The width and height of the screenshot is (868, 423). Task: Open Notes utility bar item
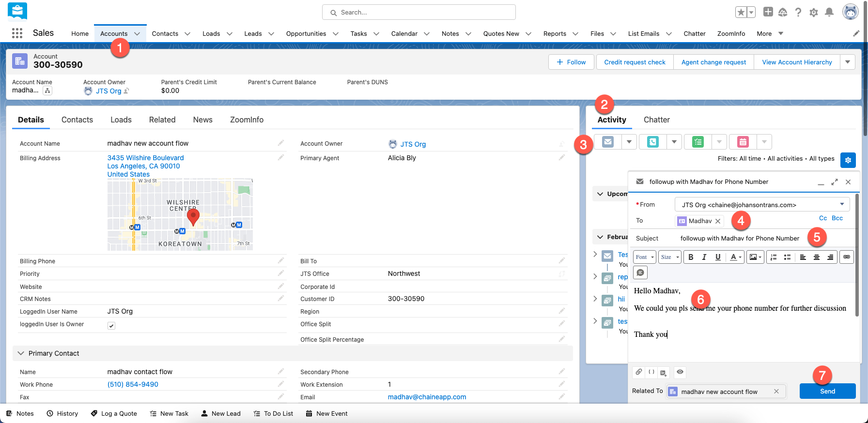coord(20,413)
